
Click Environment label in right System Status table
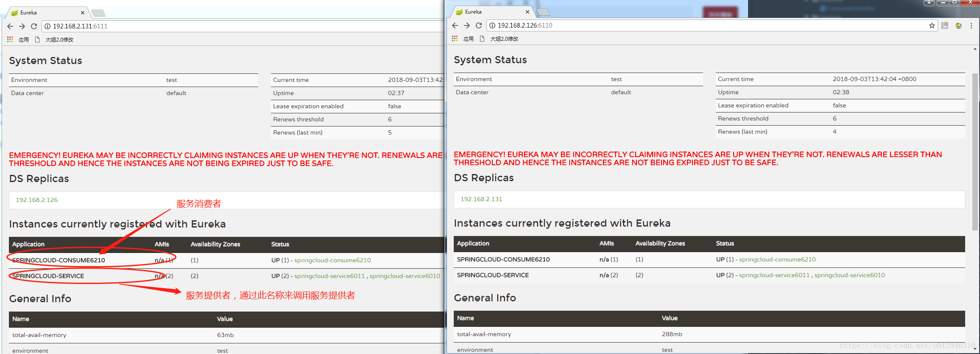coord(474,79)
